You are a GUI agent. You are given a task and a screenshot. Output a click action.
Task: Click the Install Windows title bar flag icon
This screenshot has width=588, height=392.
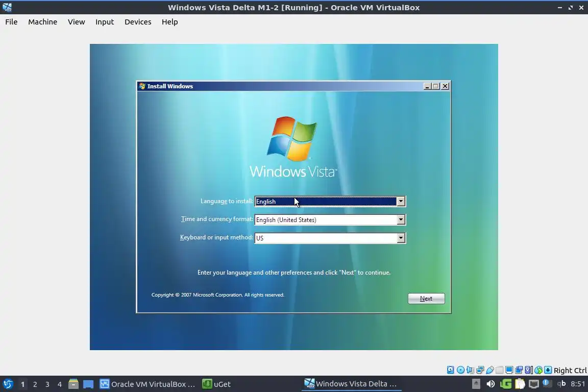tap(142, 86)
